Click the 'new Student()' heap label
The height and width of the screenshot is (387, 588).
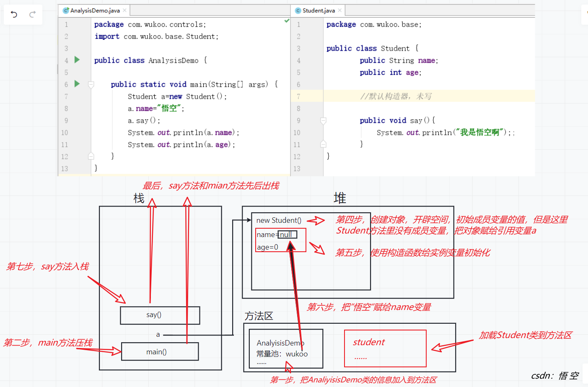(279, 220)
